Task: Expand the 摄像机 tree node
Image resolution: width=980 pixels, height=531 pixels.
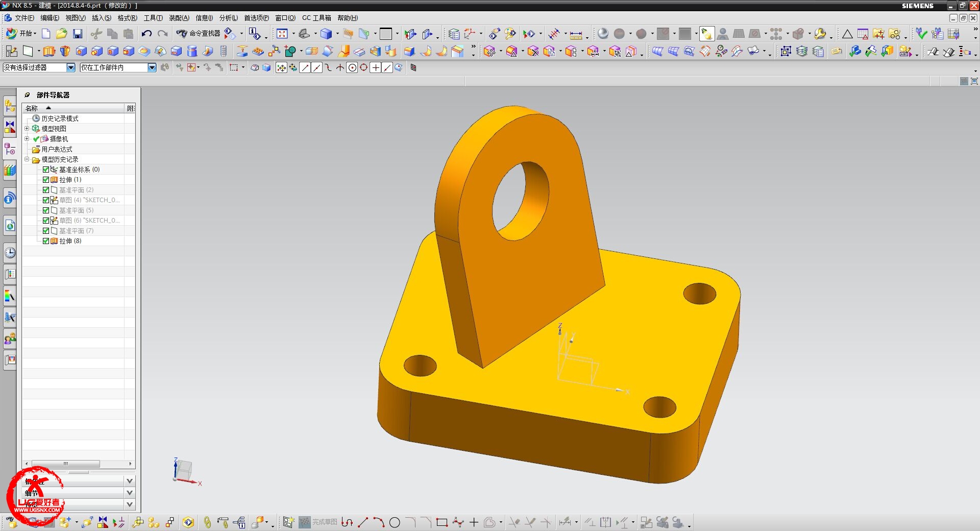Action: tap(27, 138)
